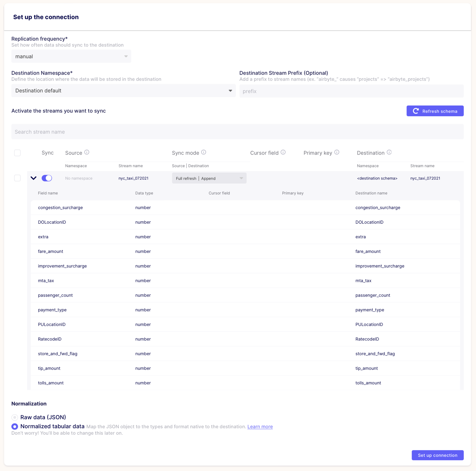
Task: Click the Search stream name field
Action: (x=237, y=132)
